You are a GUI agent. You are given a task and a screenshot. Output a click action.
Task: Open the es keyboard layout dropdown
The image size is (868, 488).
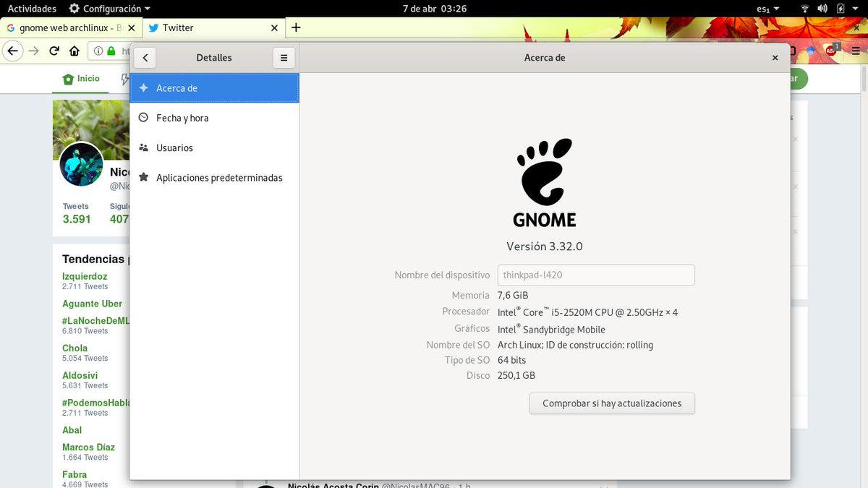pos(768,9)
